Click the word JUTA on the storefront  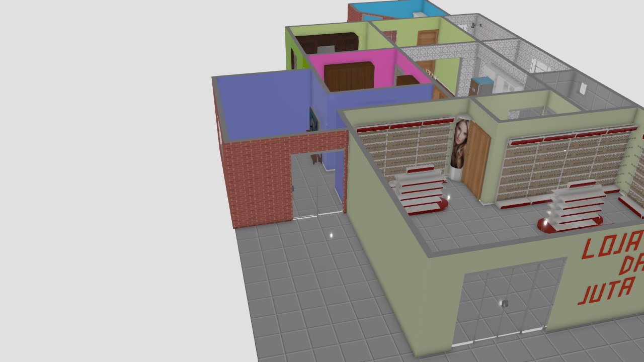tap(607, 290)
